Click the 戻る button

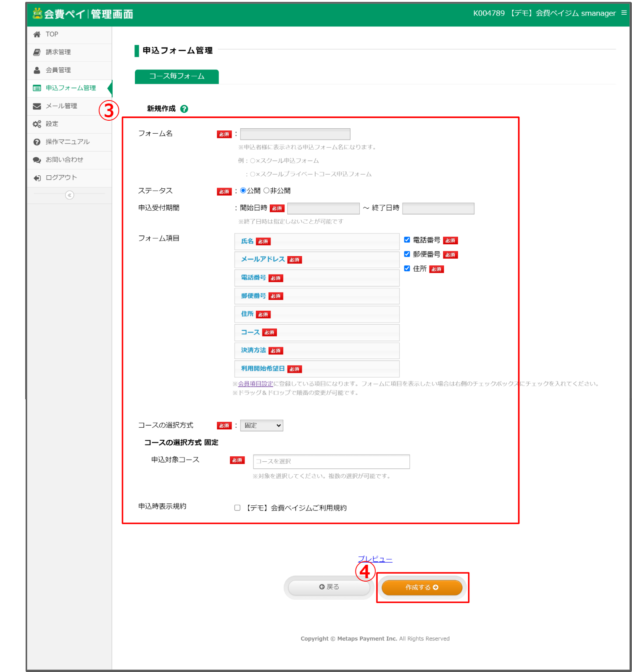point(329,587)
